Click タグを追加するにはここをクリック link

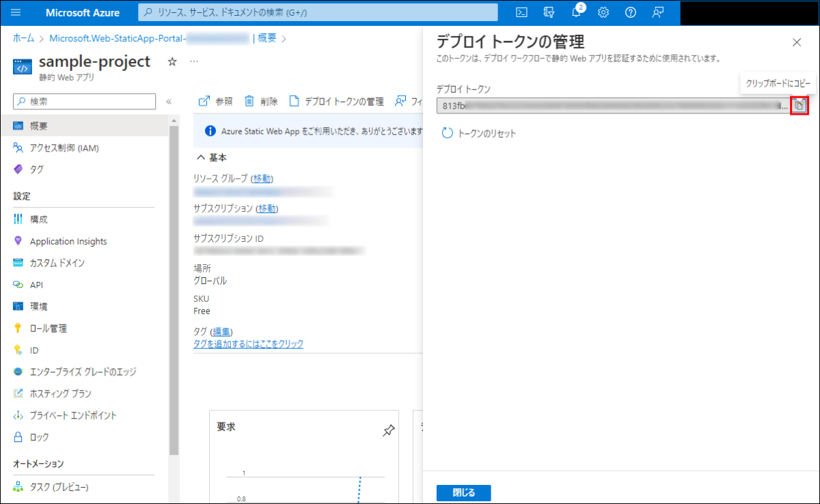pos(249,344)
